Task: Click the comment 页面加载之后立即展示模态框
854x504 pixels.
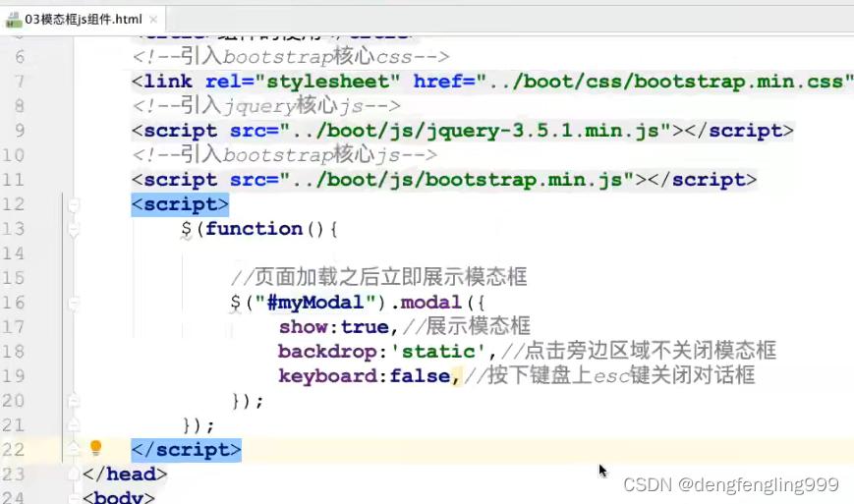Action: (378, 278)
